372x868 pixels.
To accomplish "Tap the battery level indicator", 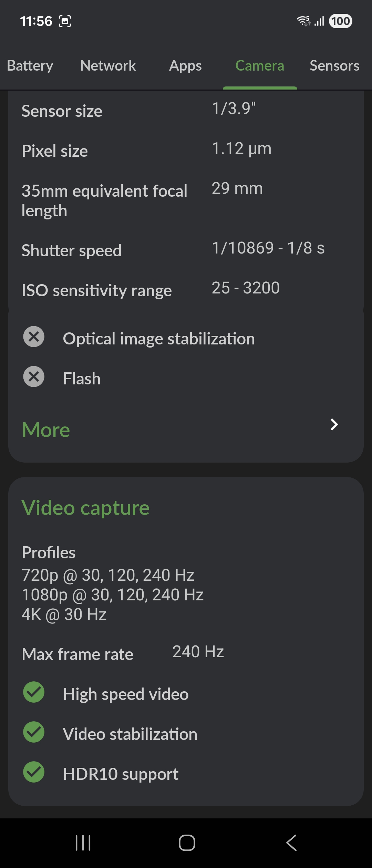I will pos(340,21).
